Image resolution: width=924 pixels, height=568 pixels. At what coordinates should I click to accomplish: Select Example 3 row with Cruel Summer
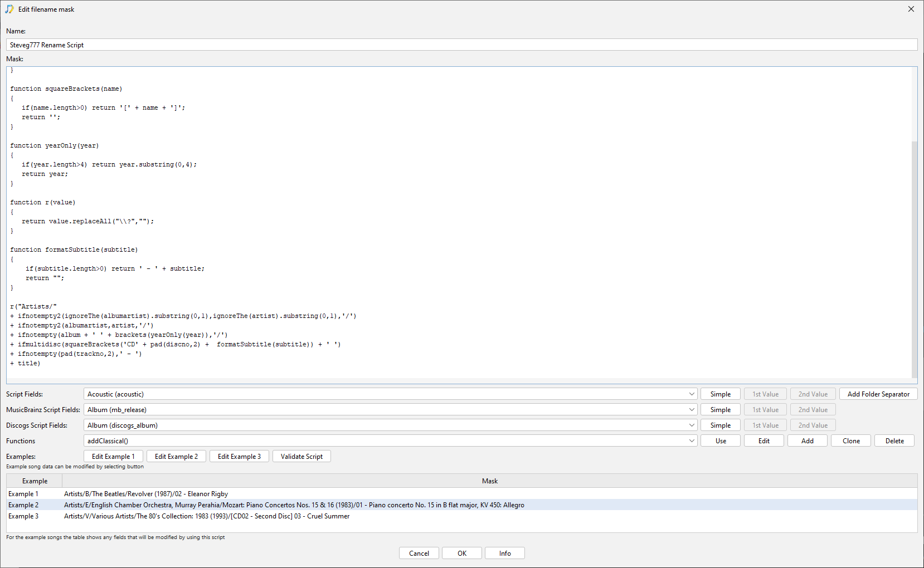(x=461, y=516)
